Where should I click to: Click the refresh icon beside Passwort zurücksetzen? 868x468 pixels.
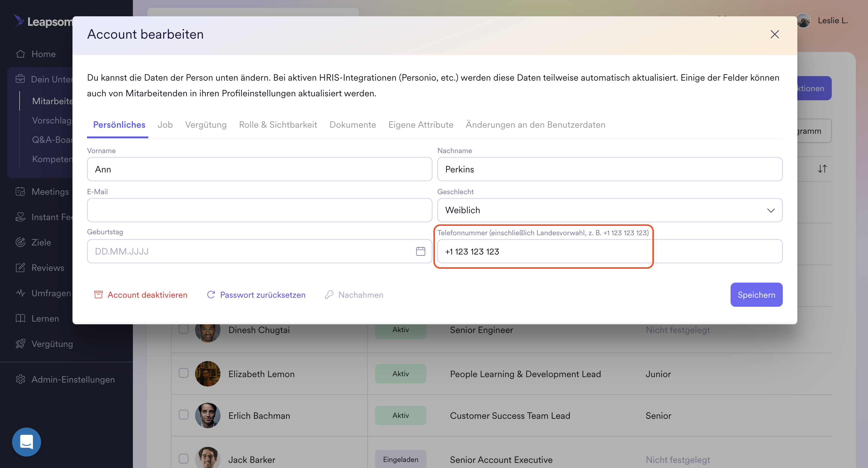point(211,294)
